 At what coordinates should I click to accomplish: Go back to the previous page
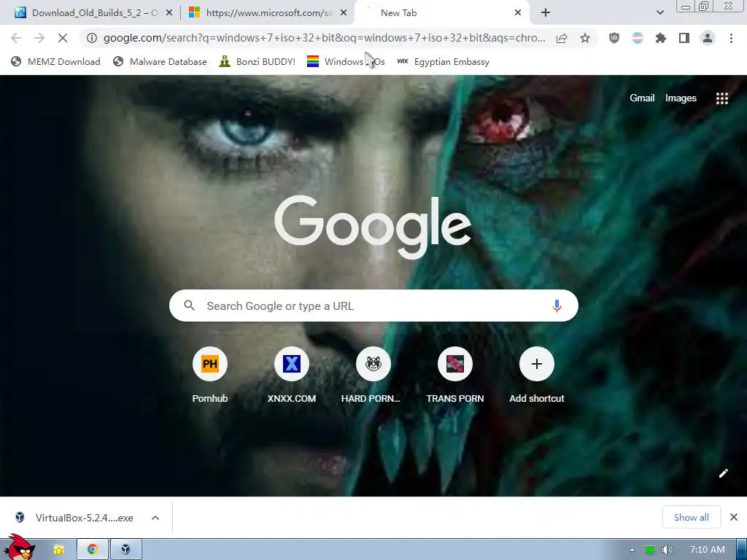(x=16, y=38)
